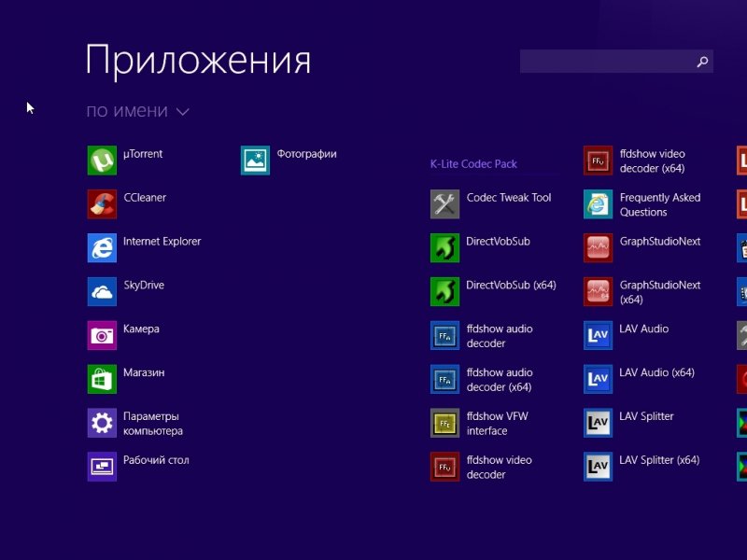Launch the Фотографии app icon

click(255, 161)
